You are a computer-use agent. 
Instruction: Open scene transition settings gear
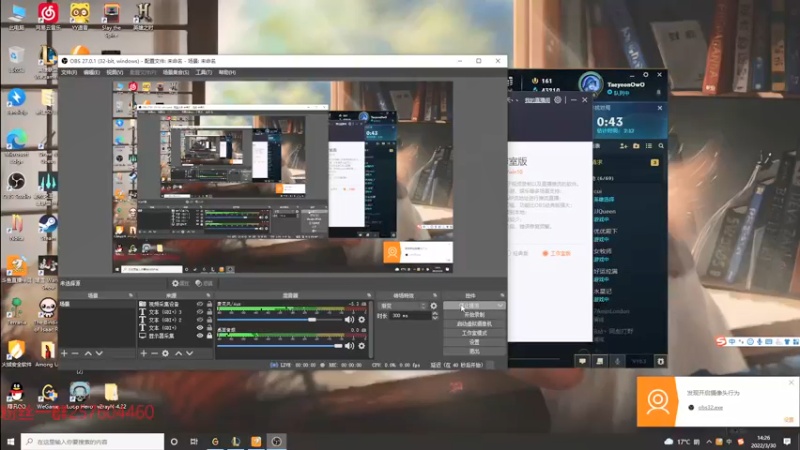tap(434, 306)
